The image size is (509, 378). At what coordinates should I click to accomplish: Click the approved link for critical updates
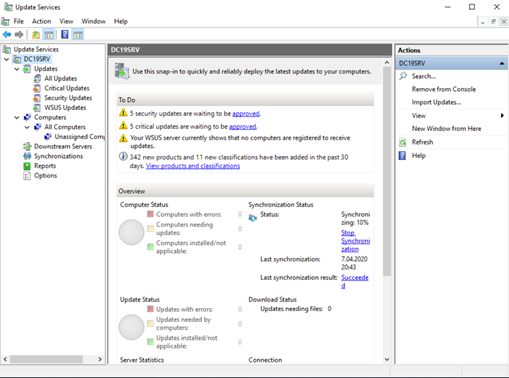coord(243,127)
